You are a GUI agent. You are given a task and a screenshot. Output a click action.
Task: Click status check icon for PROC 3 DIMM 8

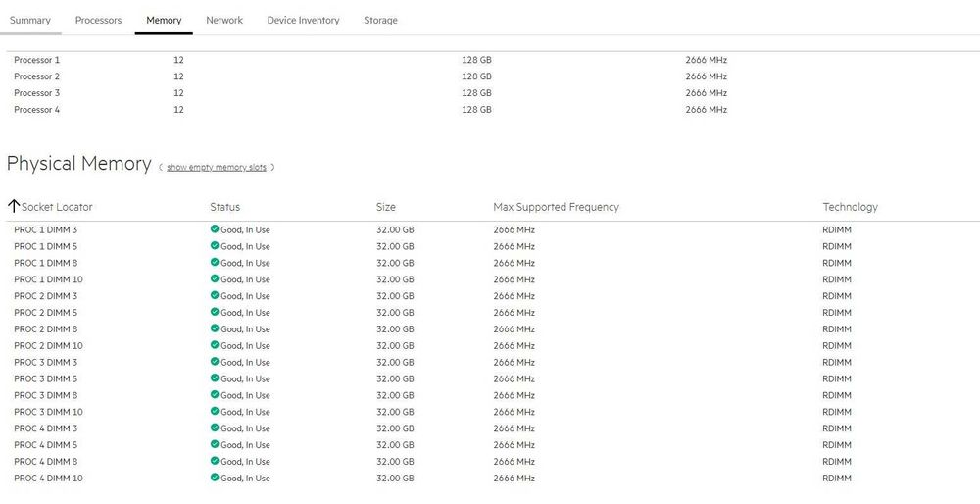pyautogui.click(x=215, y=394)
